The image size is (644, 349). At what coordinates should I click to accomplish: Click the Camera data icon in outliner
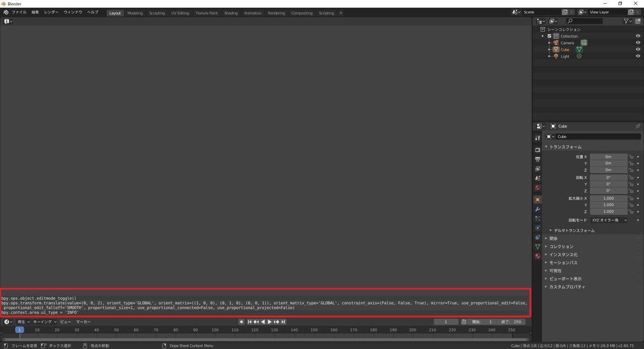pos(583,43)
